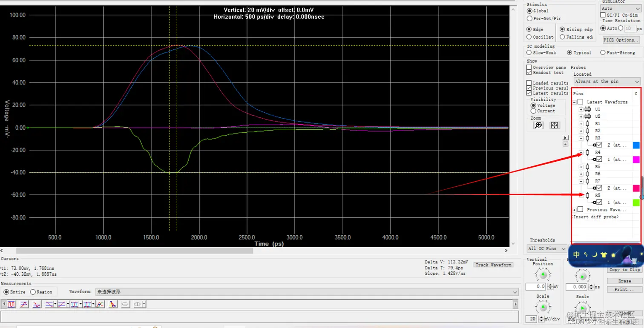Click the shirt skin icon on the IME bar
This screenshot has width=644, height=328.
click(604, 255)
